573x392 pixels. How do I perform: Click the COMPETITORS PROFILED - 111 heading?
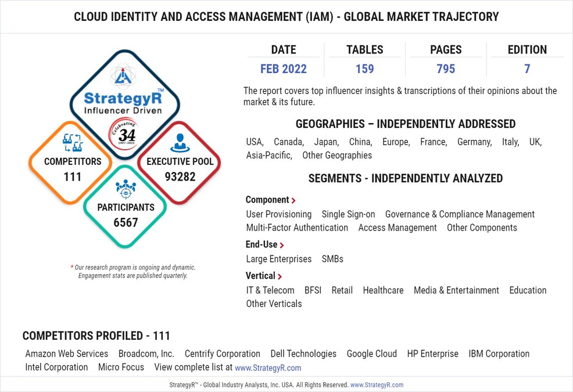(96, 336)
